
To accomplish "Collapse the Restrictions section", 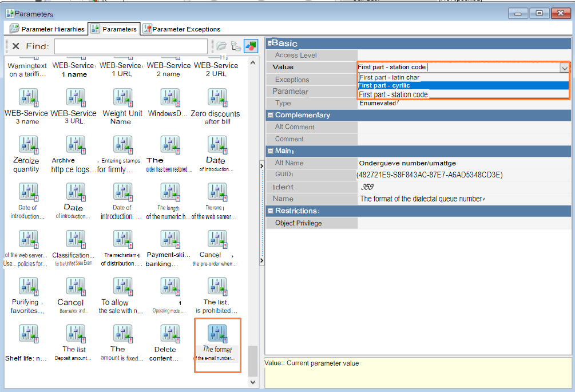I will [x=270, y=211].
